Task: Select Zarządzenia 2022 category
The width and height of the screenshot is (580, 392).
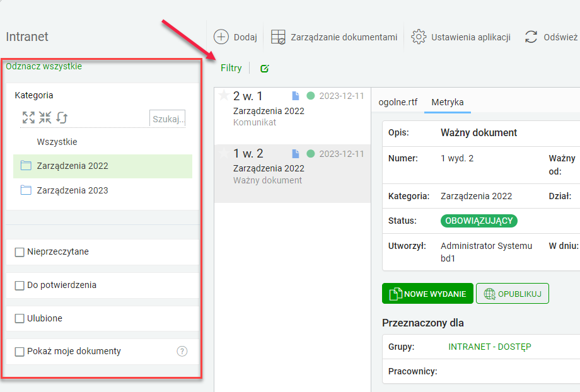Action: click(103, 166)
